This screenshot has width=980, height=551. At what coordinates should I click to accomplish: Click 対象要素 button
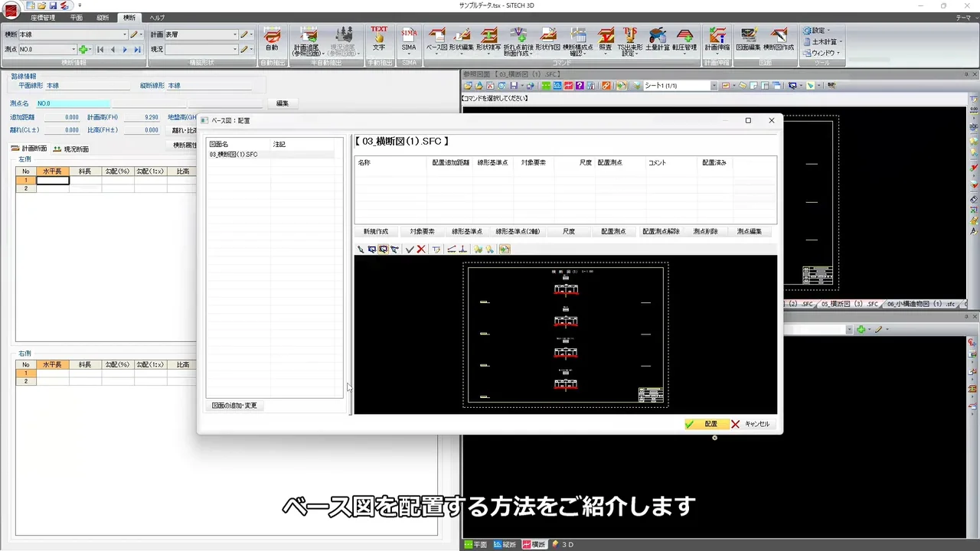click(422, 231)
